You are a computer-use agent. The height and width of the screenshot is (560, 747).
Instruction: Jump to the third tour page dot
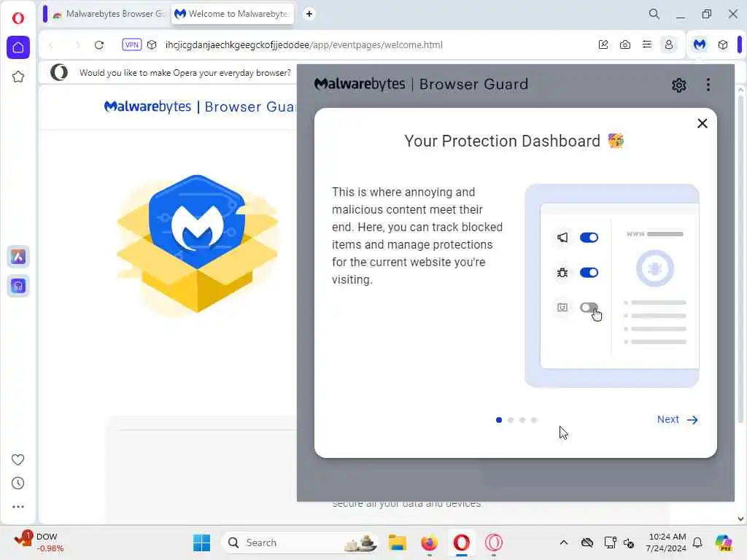522,420
